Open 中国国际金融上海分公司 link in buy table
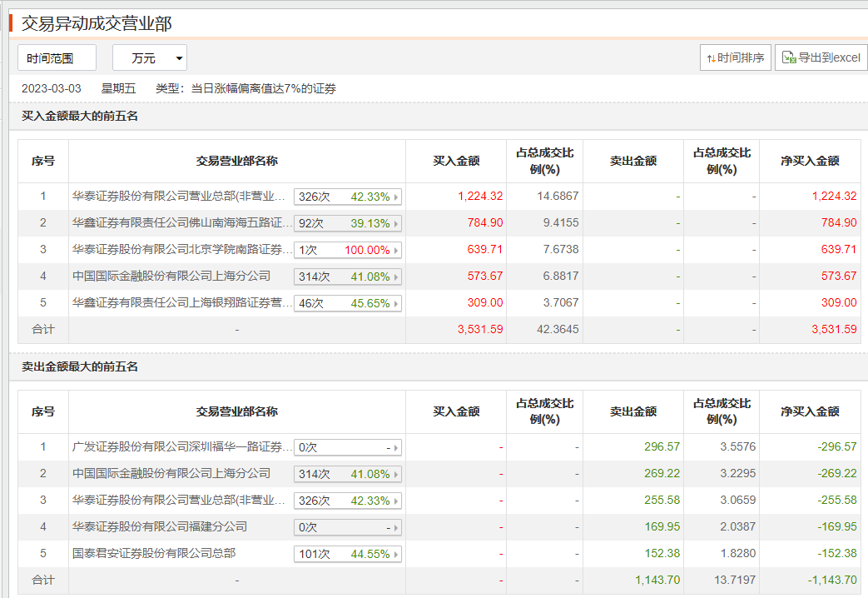 click(171, 276)
